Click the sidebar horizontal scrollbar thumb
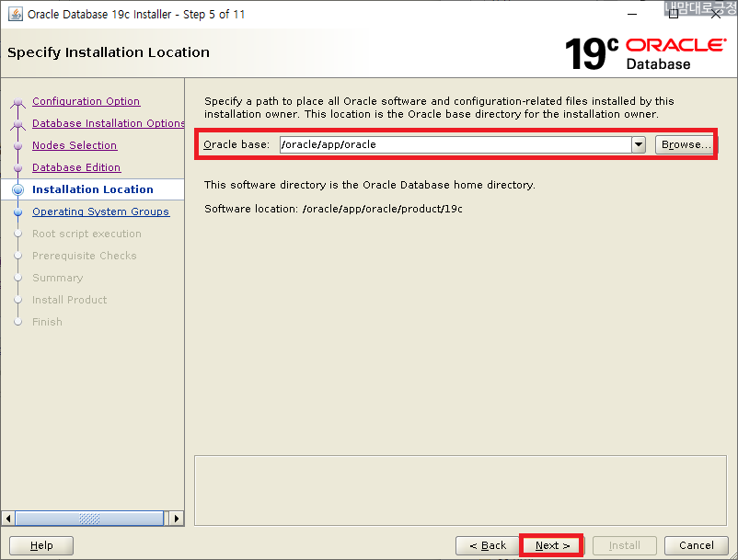The width and height of the screenshot is (738, 560). pyautogui.click(x=89, y=519)
